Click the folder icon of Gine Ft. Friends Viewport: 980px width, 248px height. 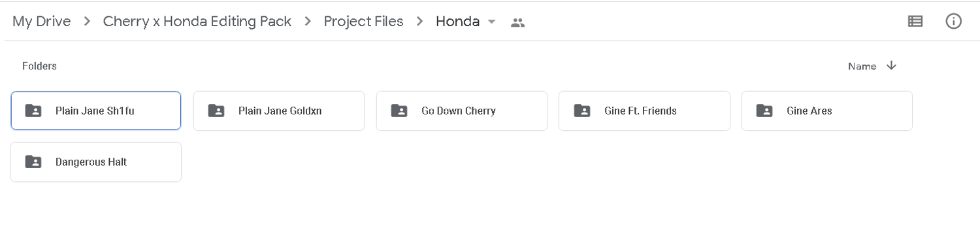[581, 111]
